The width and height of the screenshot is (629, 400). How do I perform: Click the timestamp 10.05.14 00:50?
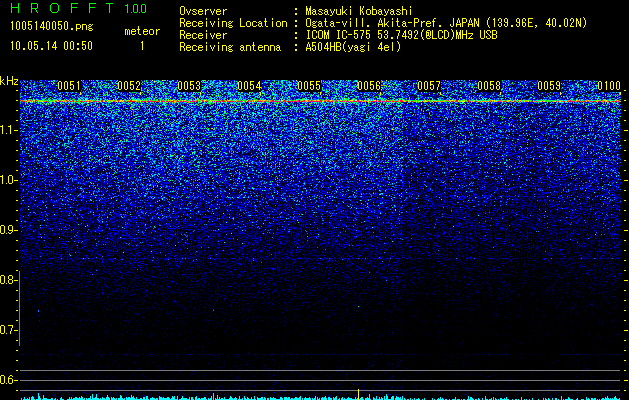[x=51, y=46]
